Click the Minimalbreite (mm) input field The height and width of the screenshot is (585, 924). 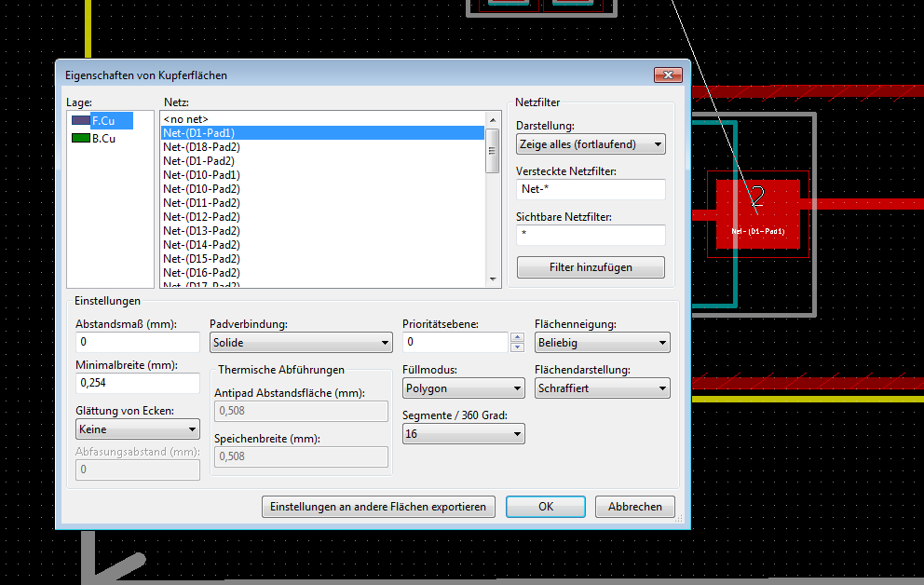click(138, 383)
